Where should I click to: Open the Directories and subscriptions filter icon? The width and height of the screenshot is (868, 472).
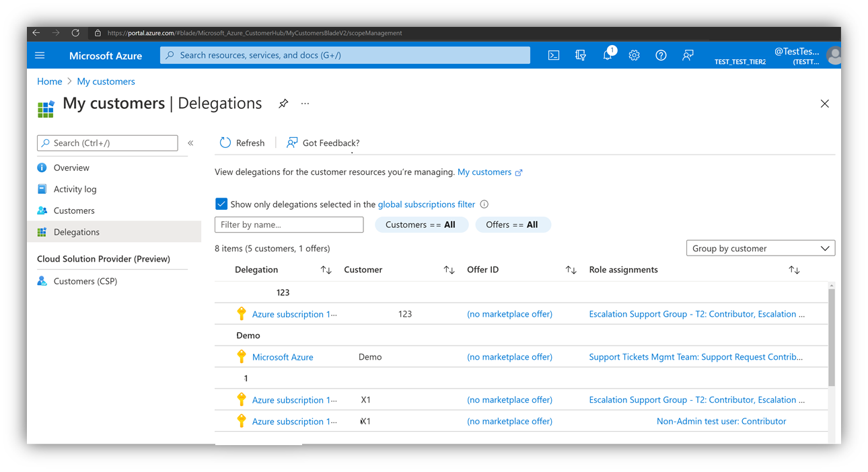pyautogui.click(x=581, y=56)
